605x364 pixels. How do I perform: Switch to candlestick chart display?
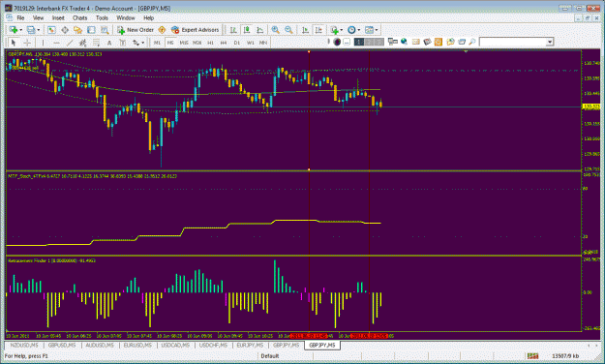[247, 30]
